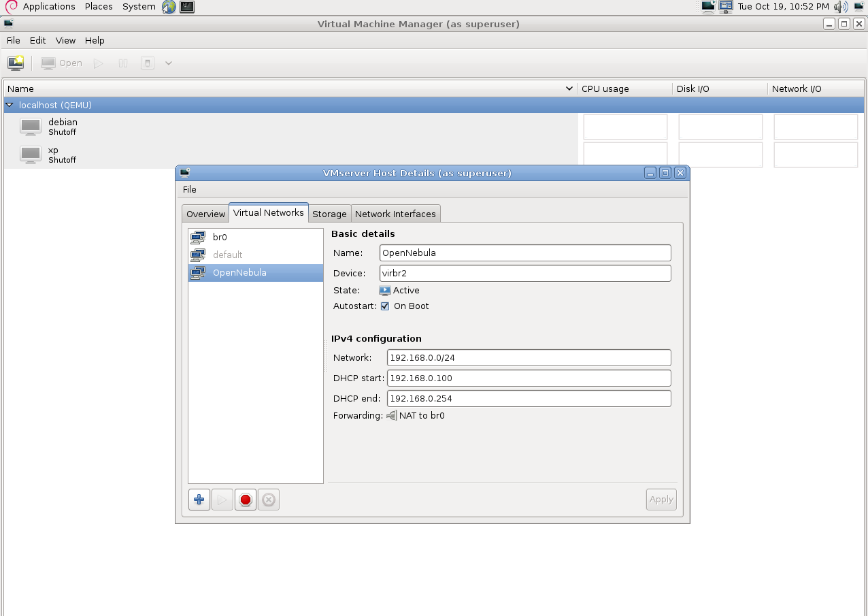This screenshot has height=616, width=868.
Task: Open the System menu
Action: point(139,7)
